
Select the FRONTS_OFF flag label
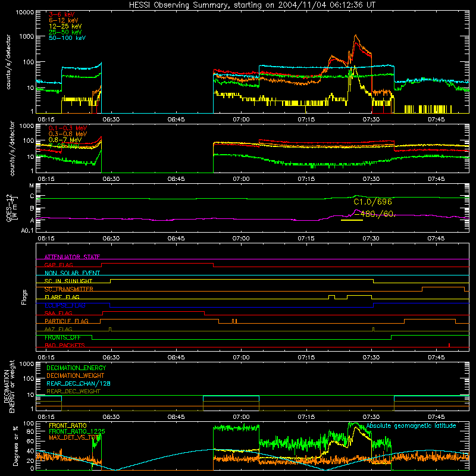coord(62,337)
